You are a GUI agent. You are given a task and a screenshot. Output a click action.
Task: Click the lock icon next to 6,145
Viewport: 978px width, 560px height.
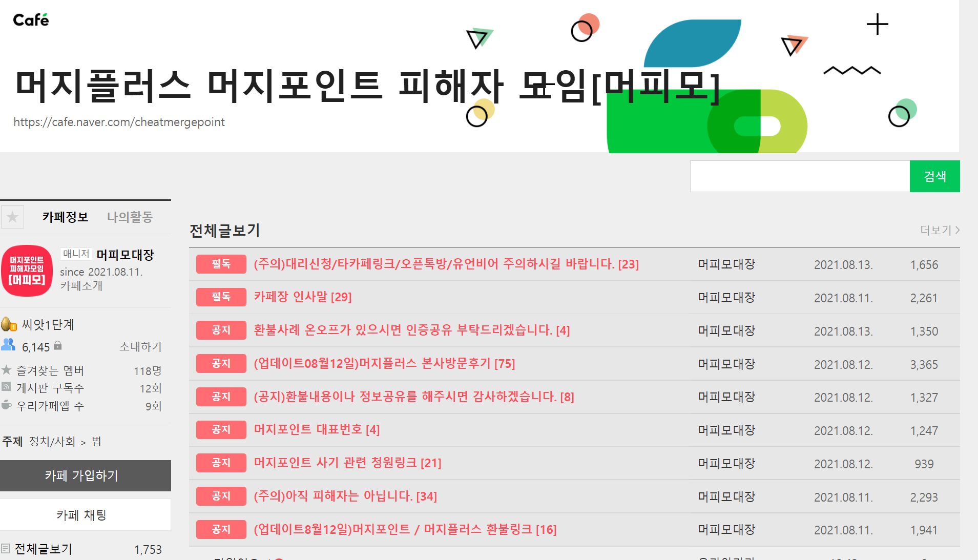(x=58, y=346)
